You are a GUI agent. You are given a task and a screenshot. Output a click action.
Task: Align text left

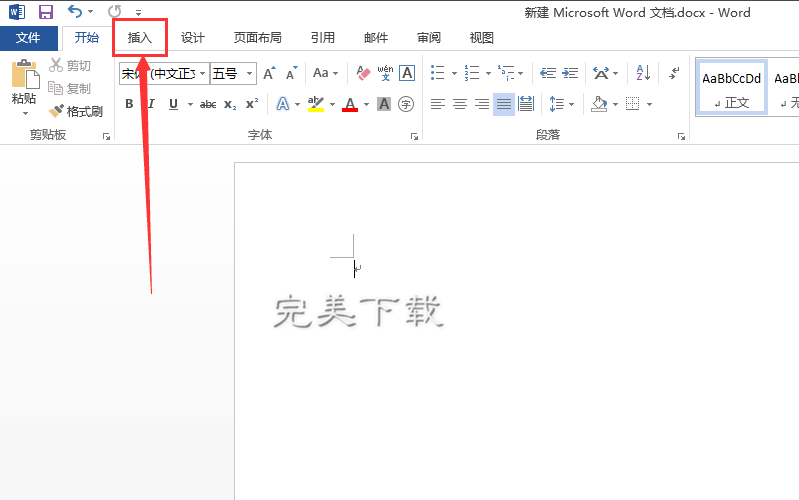click(x=438, y=104)
